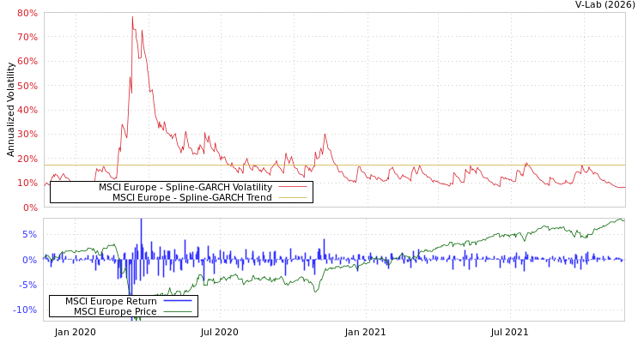The height and width of the screenshot is (343, 644).
Task: Click the -10% label on returns axis
Action: click(25, 310)
